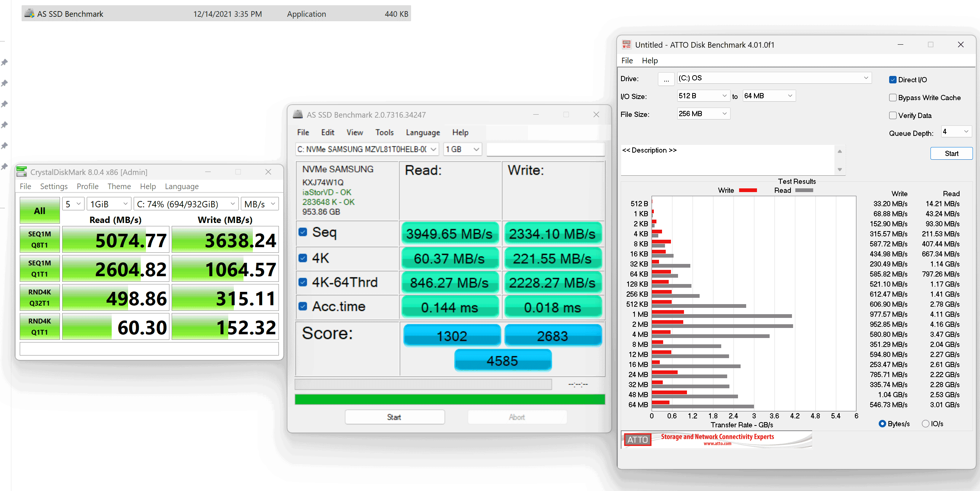Open the 256 MB file size dropdown
980x491 pixels.
[703, 114]
